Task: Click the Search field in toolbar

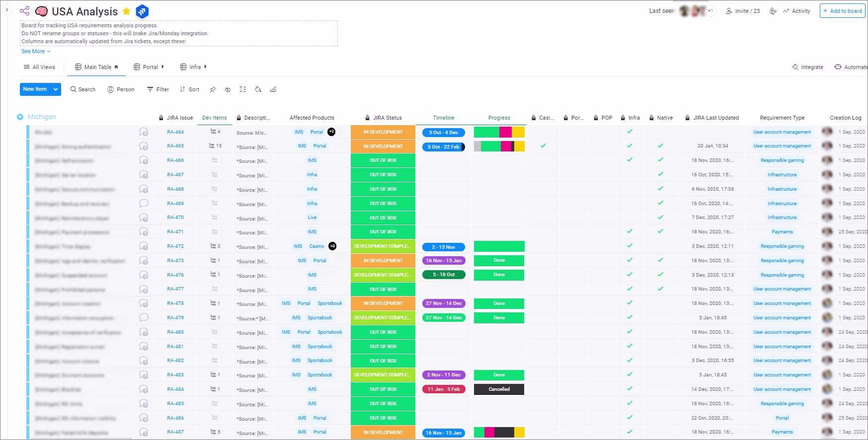Action: 83,89
